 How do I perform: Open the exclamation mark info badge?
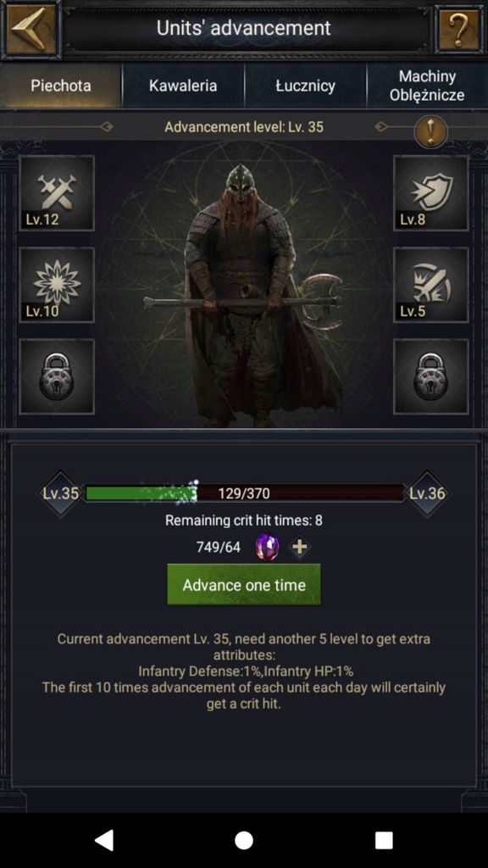click(x=431, y=131)
